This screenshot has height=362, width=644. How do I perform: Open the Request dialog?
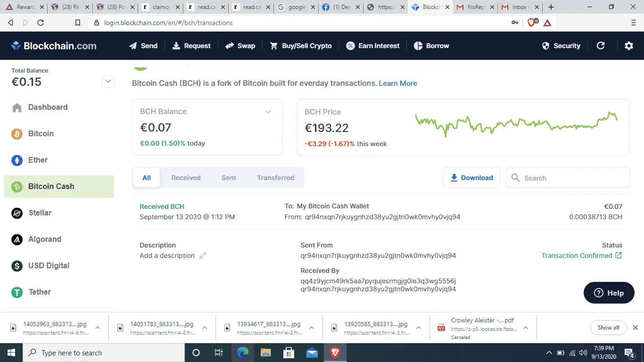pos(191,46)
